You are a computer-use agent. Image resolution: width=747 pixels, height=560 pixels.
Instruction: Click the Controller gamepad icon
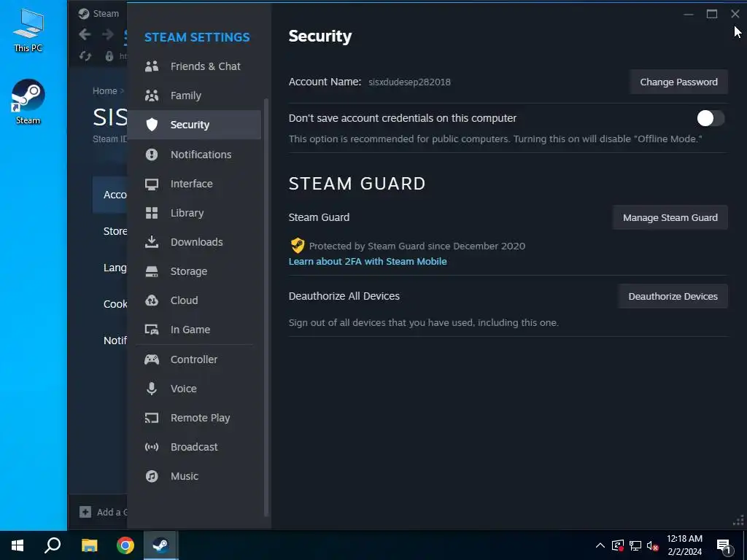tap(152, 359)
